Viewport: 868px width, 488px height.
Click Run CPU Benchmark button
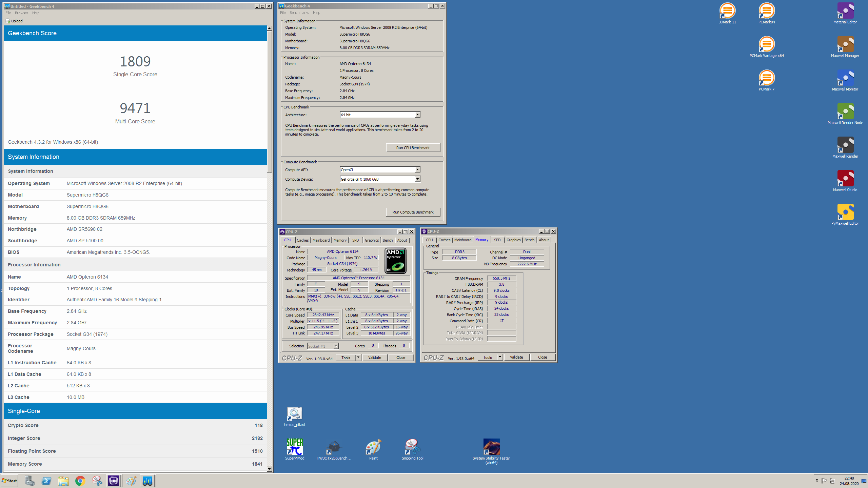pos(413,148)
